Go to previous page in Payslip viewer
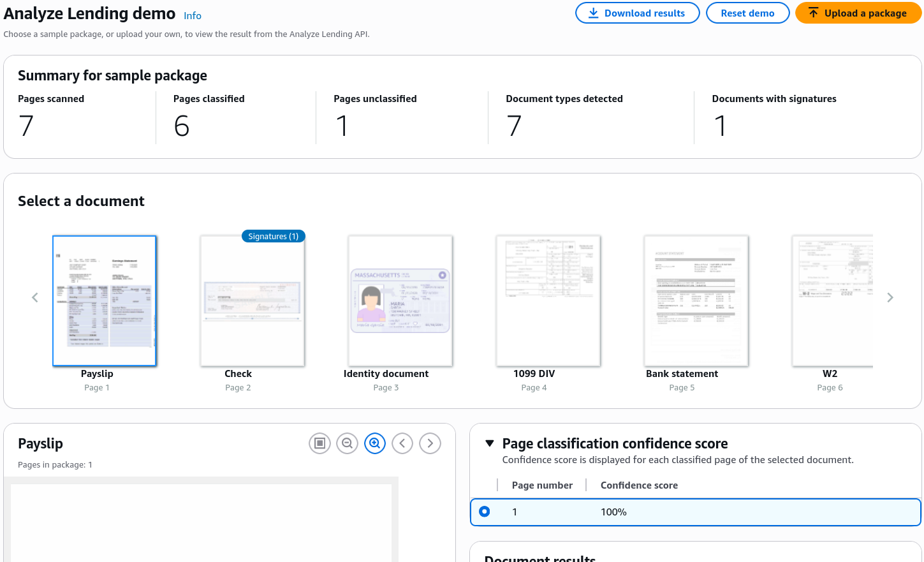Screen dimensions: 924x562 pyautogui.click(x=402, y=443)
